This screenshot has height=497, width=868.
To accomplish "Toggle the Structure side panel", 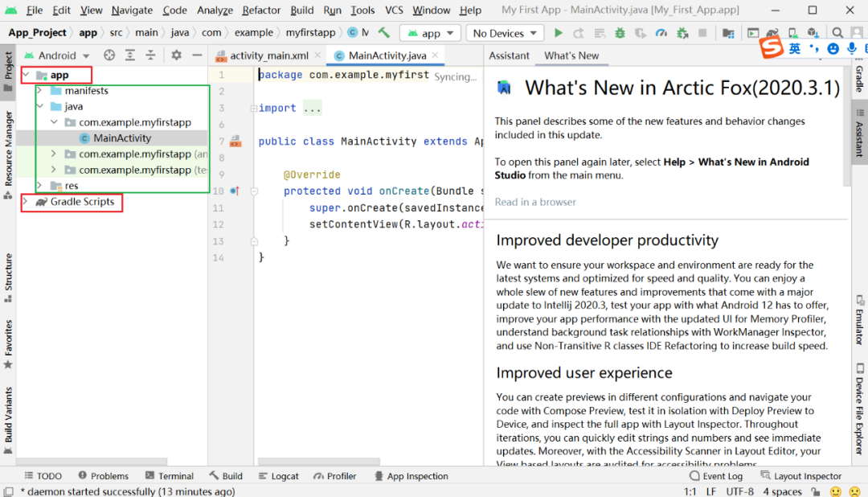I will tap(8, 277).
